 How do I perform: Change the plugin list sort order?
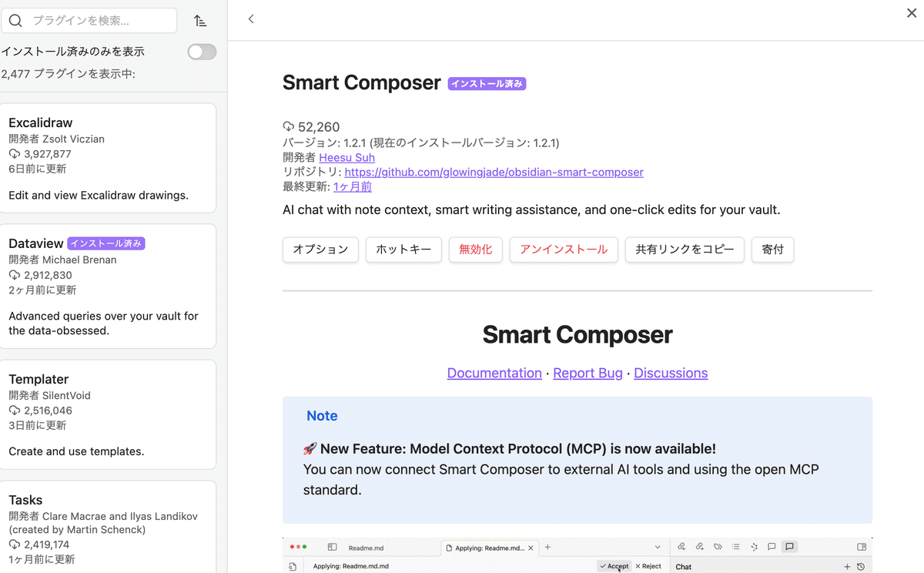coord(200,20)
